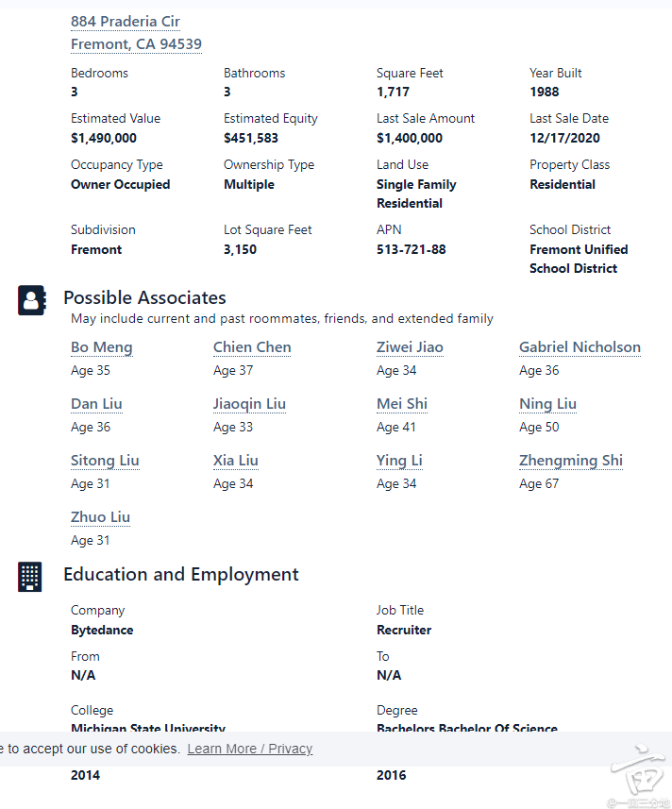View Mei Shi's record
This screenshot has width=672, height=809.
(402, 404)
